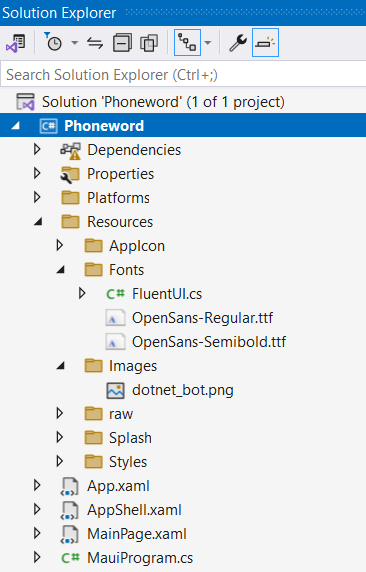Click the Solution Explorer panel title
Screen dimensions: 366x572
tap(59, 13)
